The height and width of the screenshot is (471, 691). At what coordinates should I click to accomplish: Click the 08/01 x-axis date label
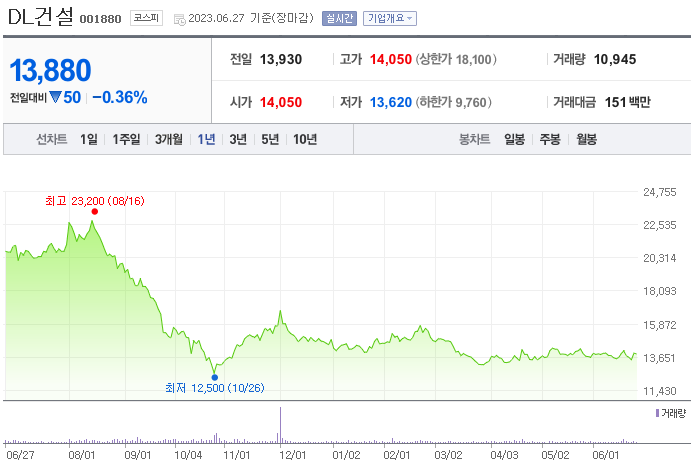pos(82,455)
